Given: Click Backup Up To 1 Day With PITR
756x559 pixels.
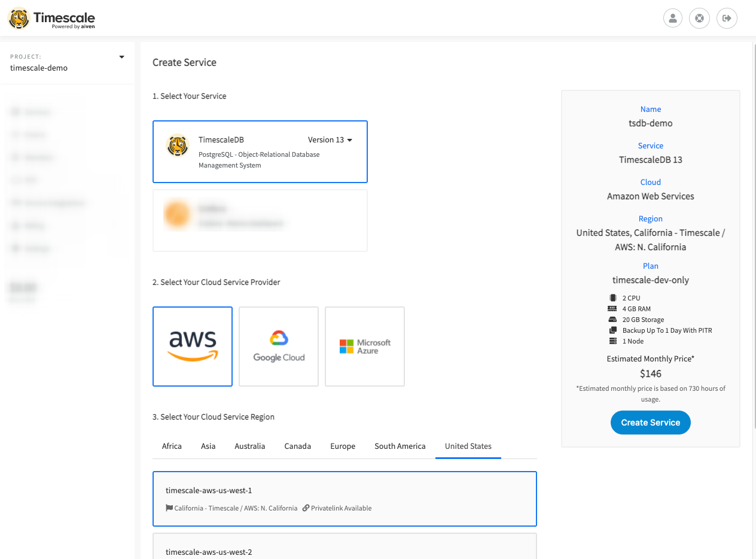Looking at the screenshot, I should coord(667,330).
